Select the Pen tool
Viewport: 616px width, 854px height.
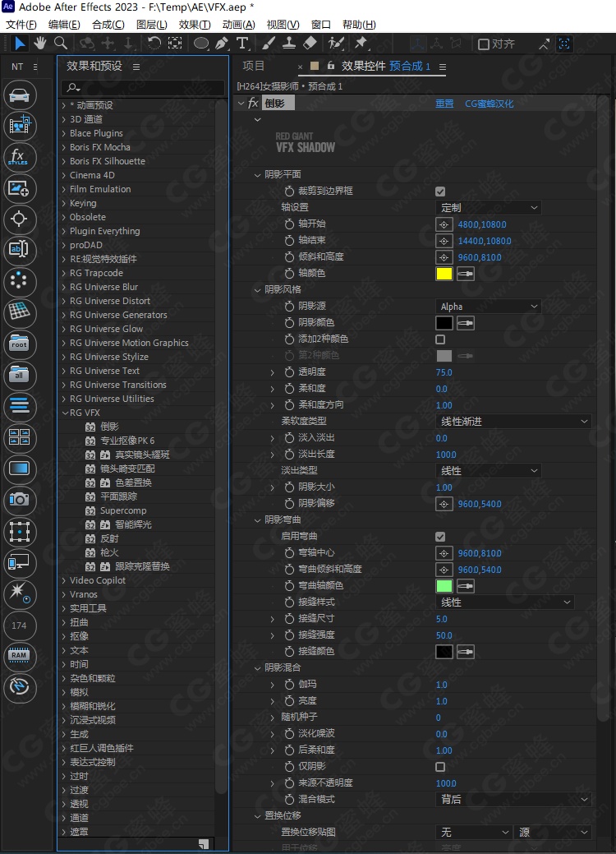pyautogui.click(x=222, y=43)
